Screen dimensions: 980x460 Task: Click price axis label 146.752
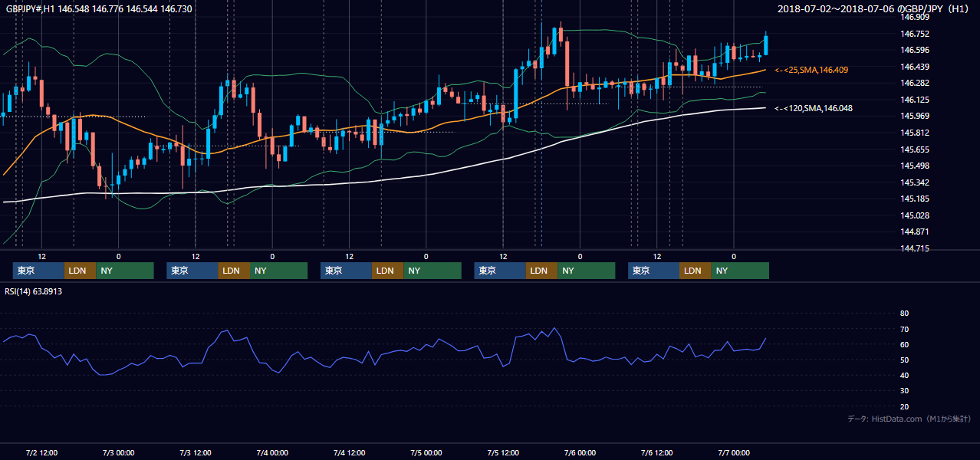point(916,34)
